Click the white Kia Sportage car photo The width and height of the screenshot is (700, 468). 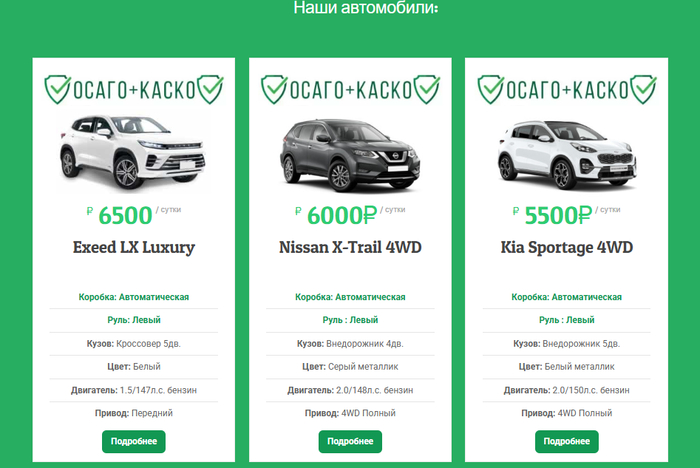[x=567, y=155]
